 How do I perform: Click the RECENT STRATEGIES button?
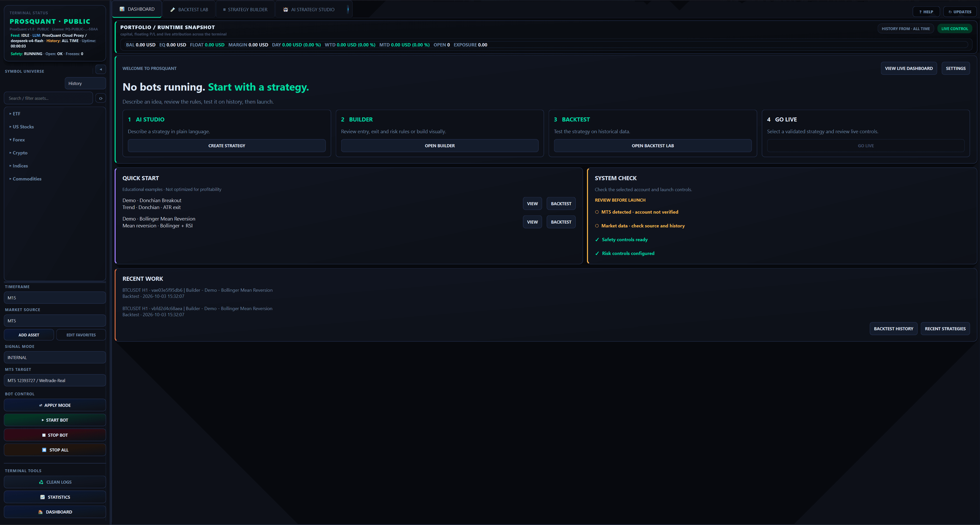coord(945,329)
